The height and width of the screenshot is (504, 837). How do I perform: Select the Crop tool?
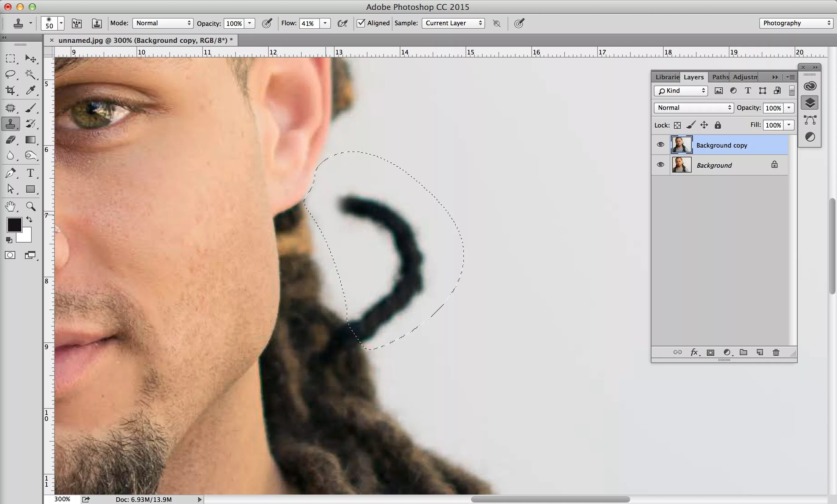coord(11,90)
